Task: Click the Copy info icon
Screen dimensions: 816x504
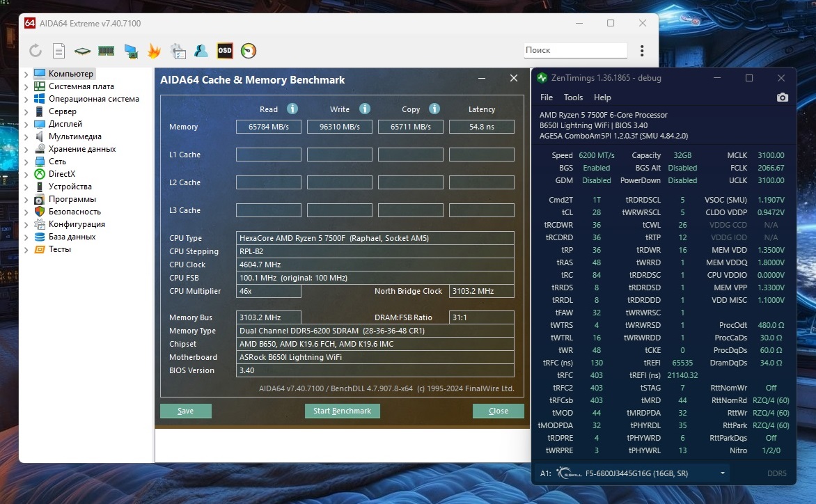Action: click(x=434, y=109)
